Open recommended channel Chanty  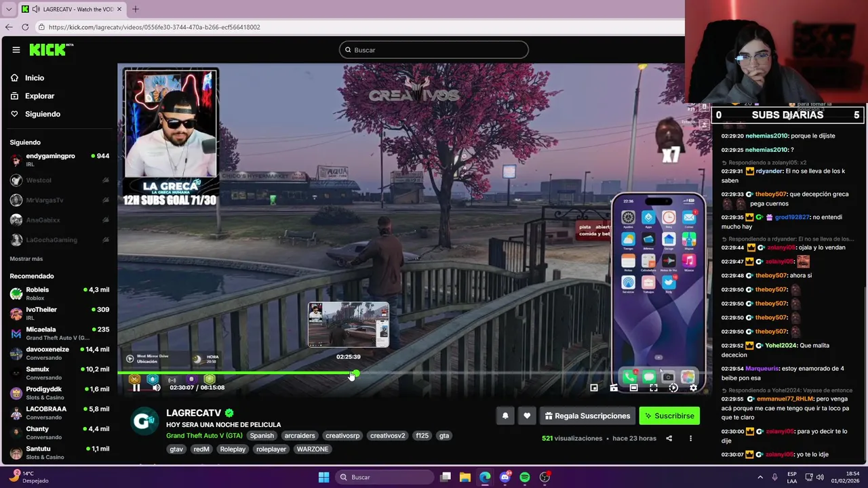60,432
